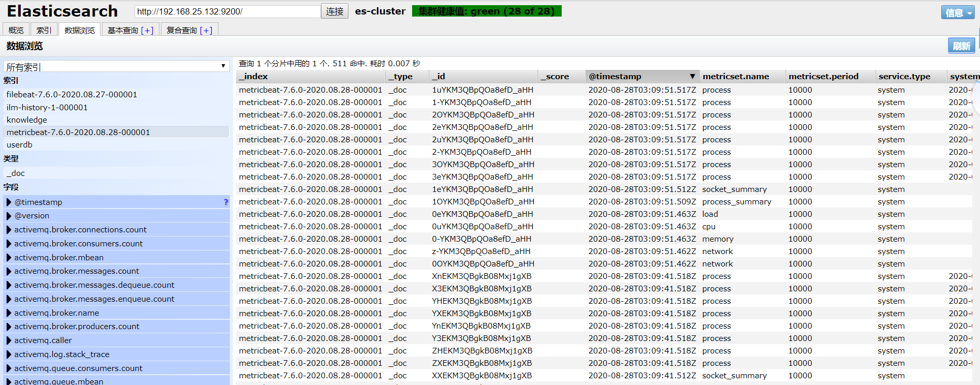Open row with id z-YKM3QBpQOa8efD_aHH
The width and height of the screenshot is (980, 385).
click(481, 251)
